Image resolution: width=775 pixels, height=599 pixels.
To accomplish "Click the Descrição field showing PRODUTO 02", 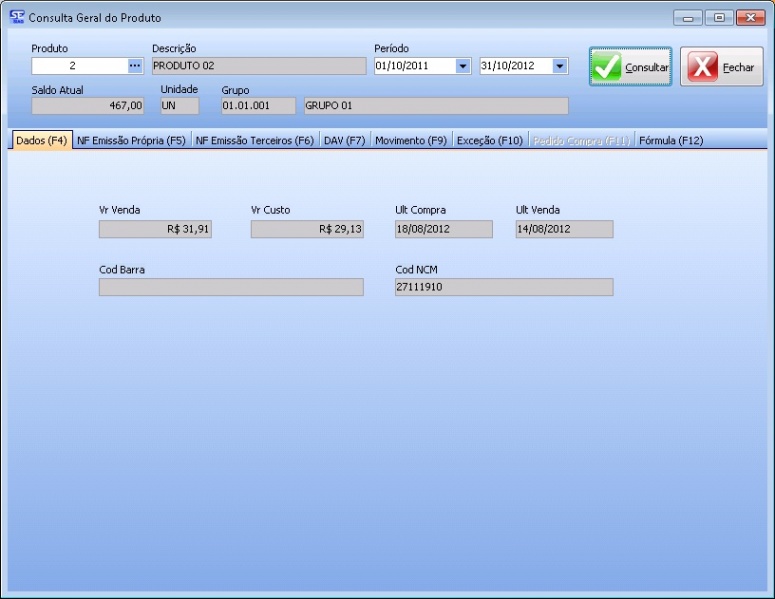I will coord(259,66).
